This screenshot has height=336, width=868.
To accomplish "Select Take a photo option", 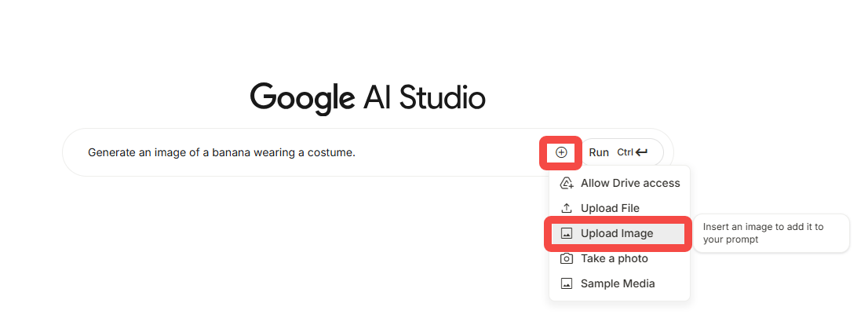I will (619, 258).
